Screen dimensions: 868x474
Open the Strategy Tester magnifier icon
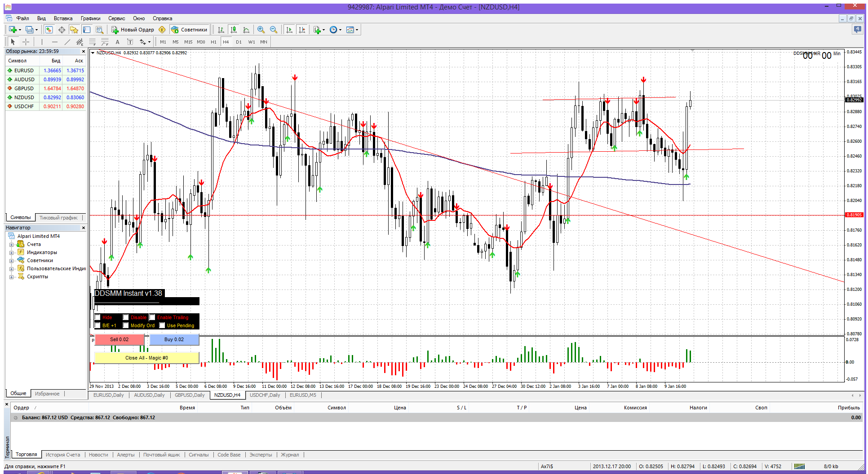coord(99,30)
